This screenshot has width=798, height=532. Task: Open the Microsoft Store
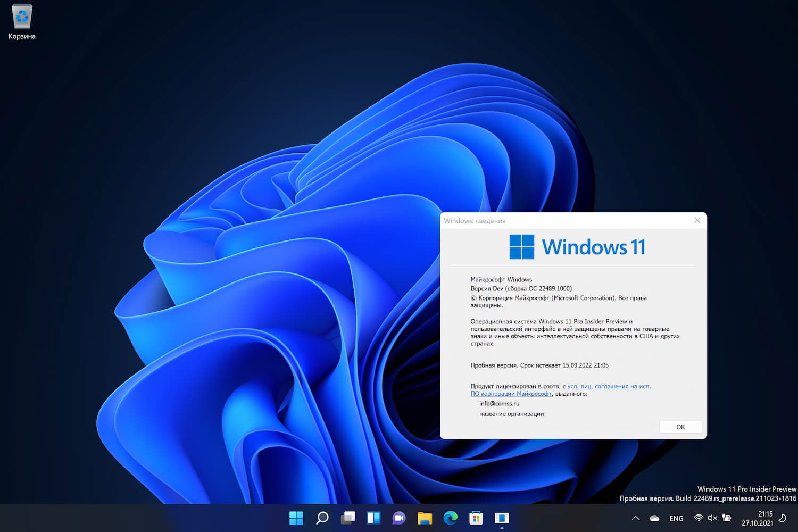(x=476, y=518)
